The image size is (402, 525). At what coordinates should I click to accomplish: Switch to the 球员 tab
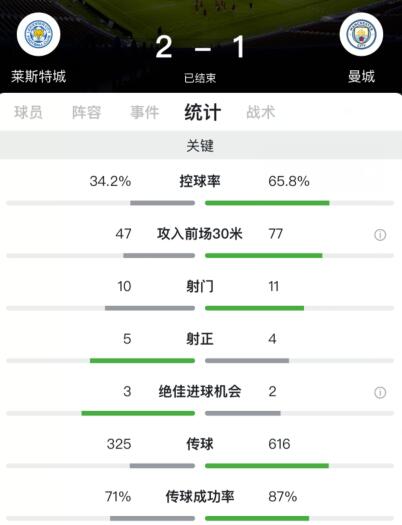[28, 112]
